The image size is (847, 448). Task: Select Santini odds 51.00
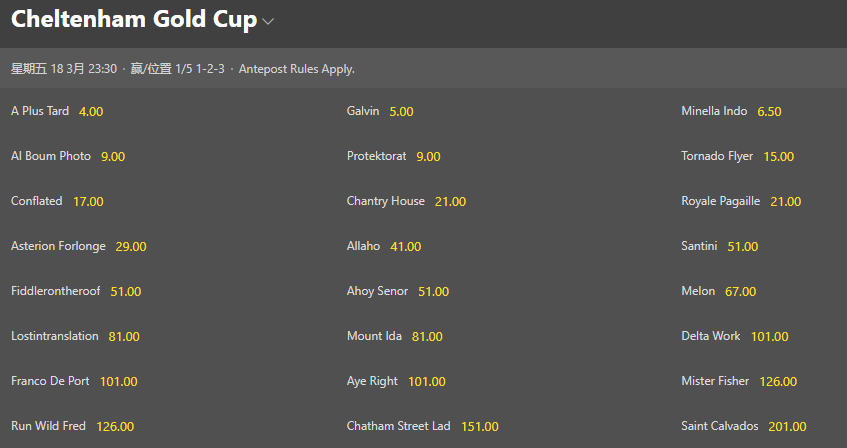click(x=742, y=246)
